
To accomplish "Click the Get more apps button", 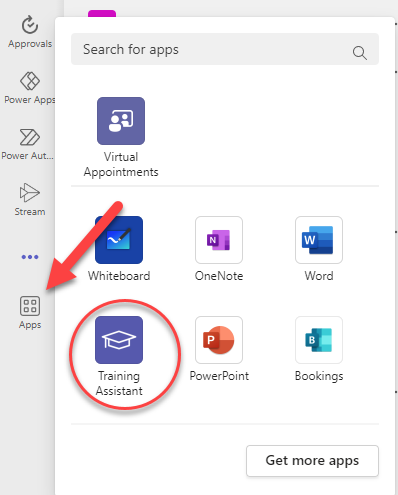I will [312, 461].
